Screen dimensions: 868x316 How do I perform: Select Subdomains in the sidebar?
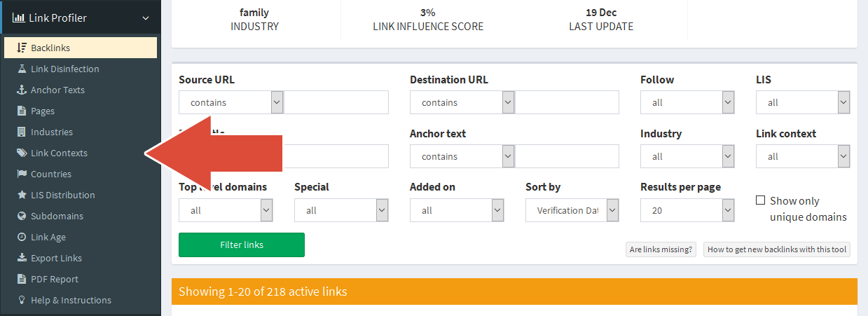point(81,216)
